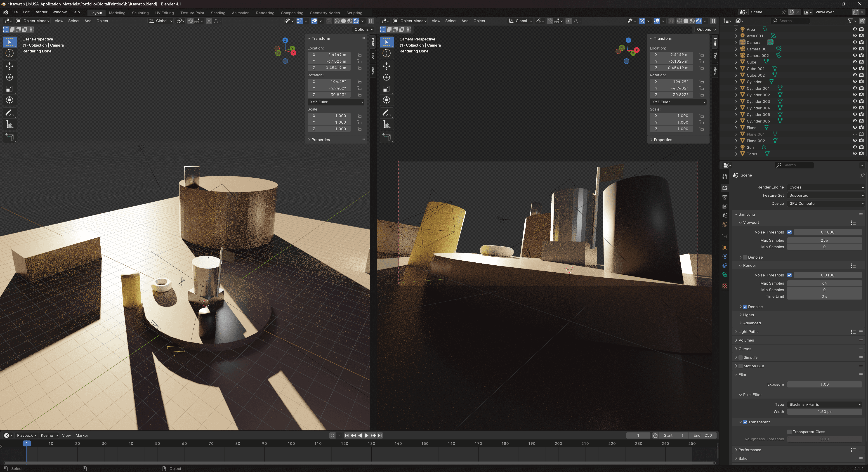Open the XYZ Euler rotation mode dropdown
Viewport: 868px width, 472px height.
click(x=336, y=102)
